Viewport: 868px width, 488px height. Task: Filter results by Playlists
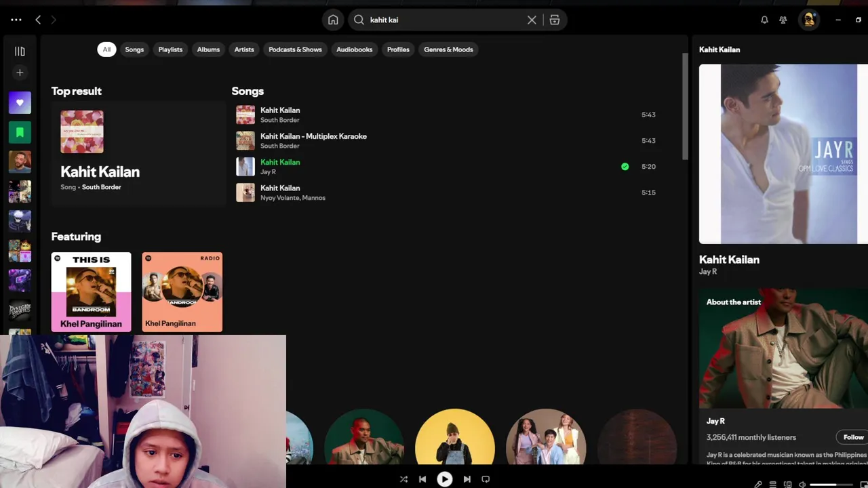[170, 49]
